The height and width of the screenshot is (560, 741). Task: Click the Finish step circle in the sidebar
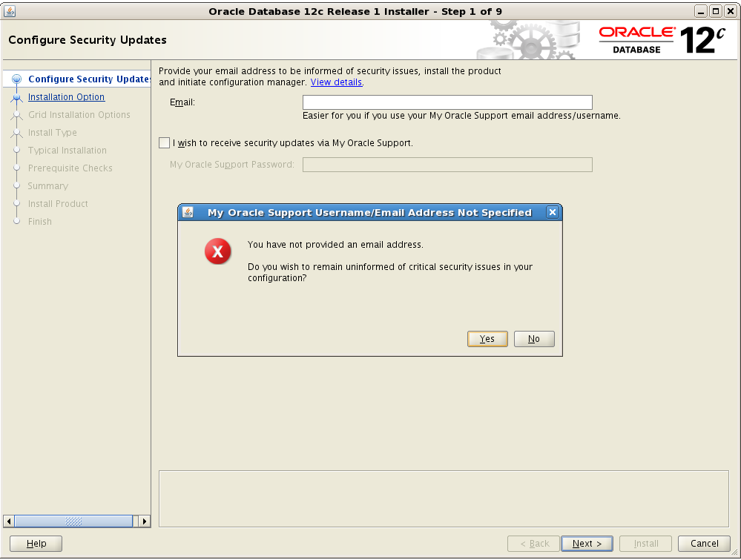pyautogui.click(x=16, y=221)
